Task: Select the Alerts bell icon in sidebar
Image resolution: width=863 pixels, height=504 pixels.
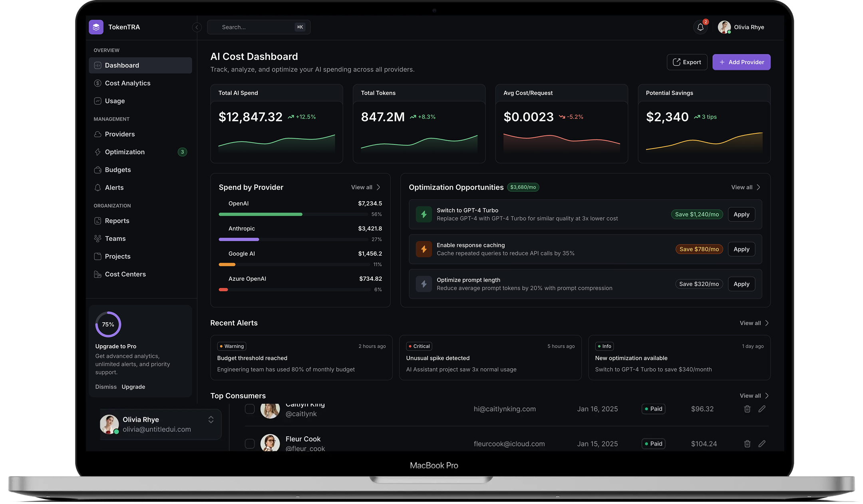Action: click(97, 187)
